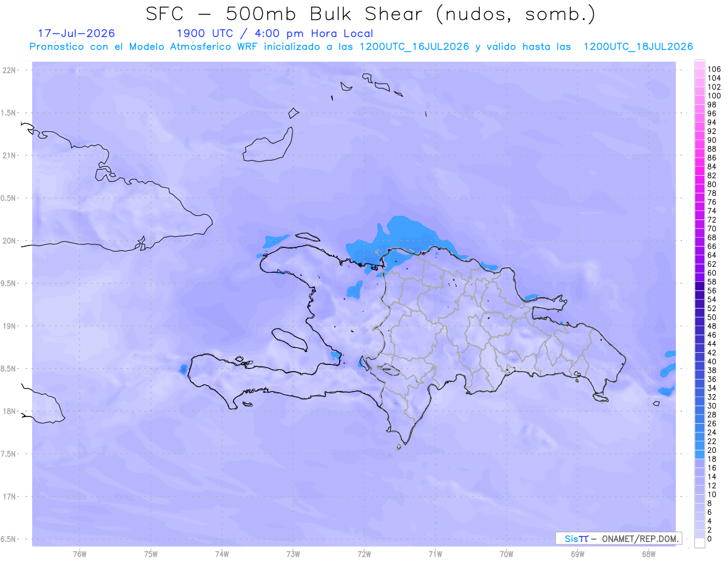
Task: Click the colorbar value '70'
Action: (712, 229)
